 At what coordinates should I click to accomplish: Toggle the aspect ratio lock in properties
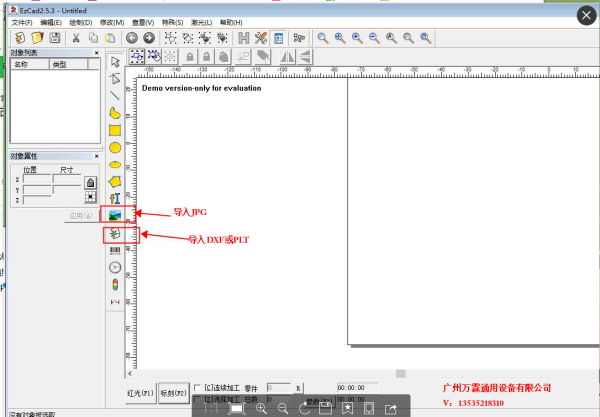click(90, 183)
